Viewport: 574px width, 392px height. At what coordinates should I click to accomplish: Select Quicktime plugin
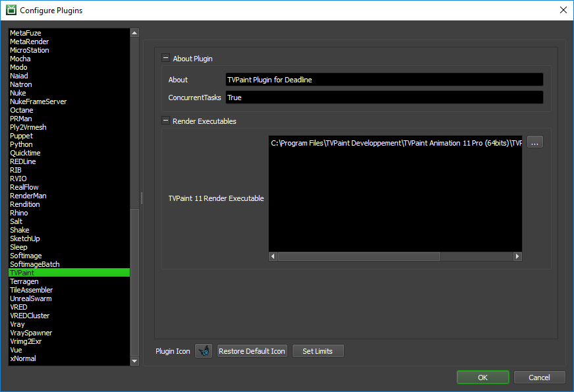(x=69, y=153)
